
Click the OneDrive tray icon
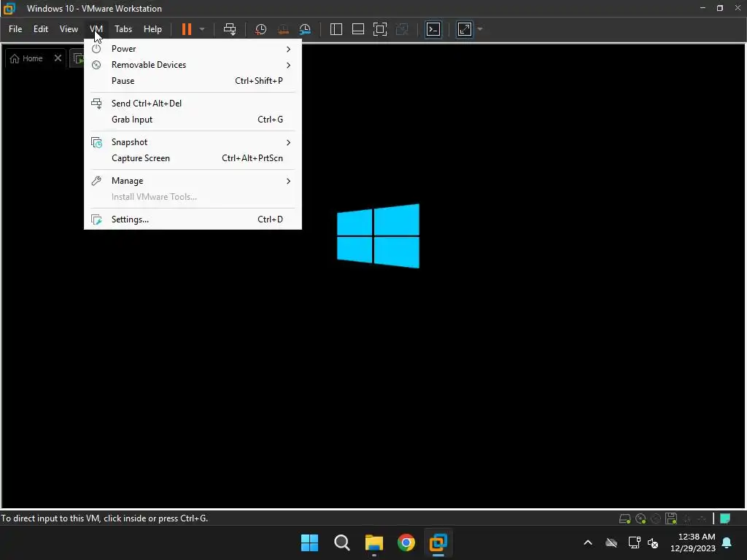click(611, 542)
